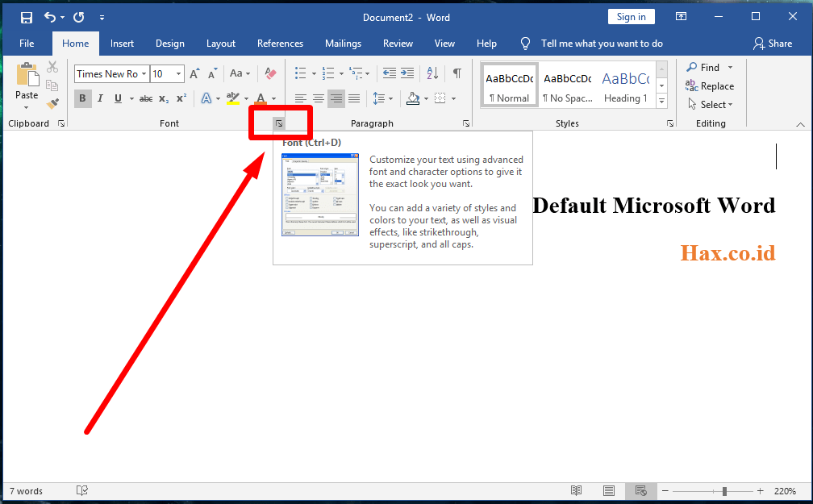Apply borders to the selection

pyautogui.click(x=440, y=98)
